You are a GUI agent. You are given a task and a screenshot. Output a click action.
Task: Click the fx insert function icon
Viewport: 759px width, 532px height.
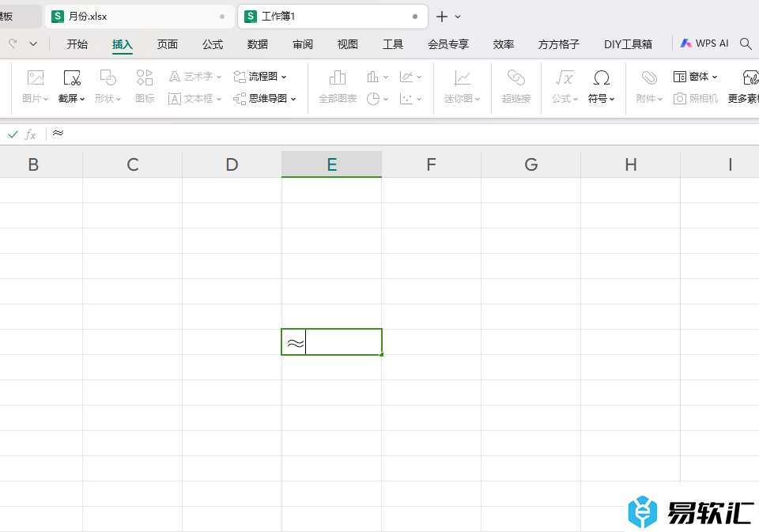(31, 134)
